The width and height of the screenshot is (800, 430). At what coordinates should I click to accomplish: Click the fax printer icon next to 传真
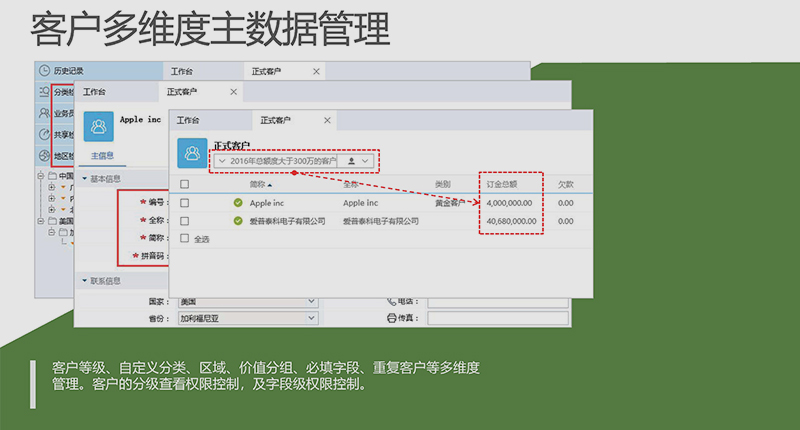click(x=392, y=319)
